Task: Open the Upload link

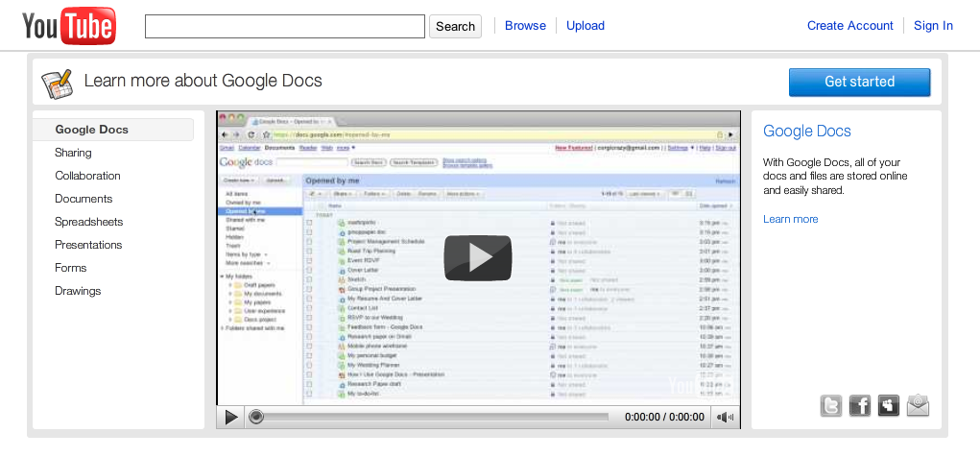Action: (585, 26)
